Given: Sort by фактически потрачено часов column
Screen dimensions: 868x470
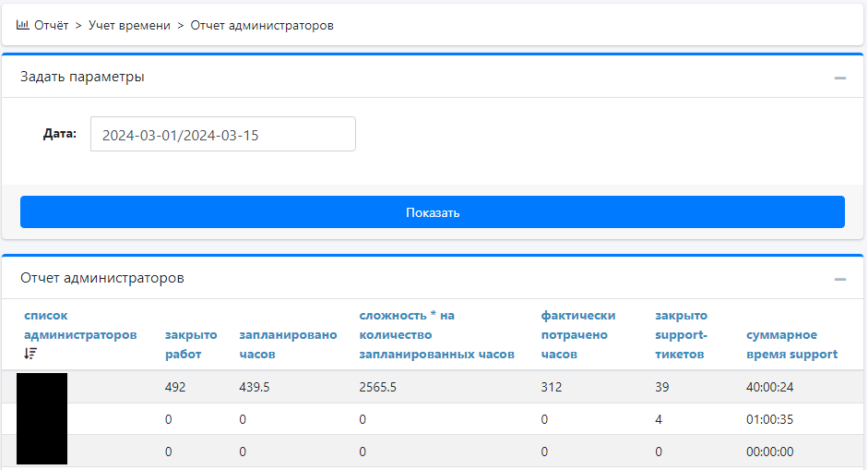Looking at the screenshot, I should click(x=577, y=334).
